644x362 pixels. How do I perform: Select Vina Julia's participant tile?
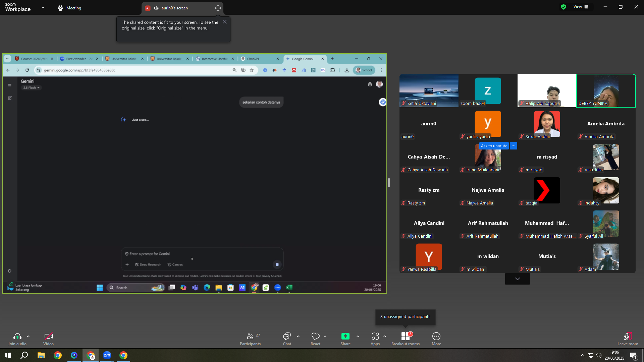click(x=606, y=157)
